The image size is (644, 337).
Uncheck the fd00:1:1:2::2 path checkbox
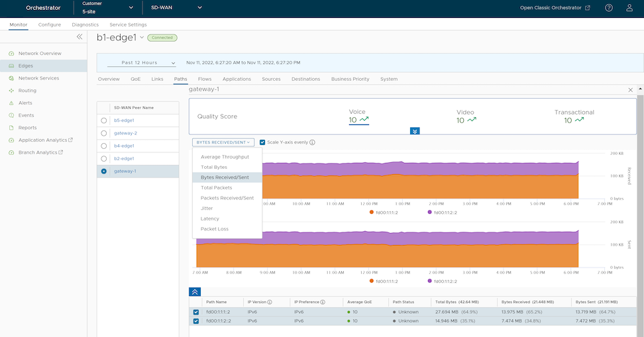point(195,321)
